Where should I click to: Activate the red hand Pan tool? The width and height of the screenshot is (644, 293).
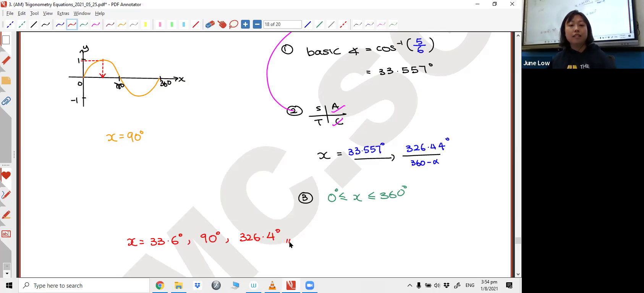pyautogui.click(x=222, y=24)
